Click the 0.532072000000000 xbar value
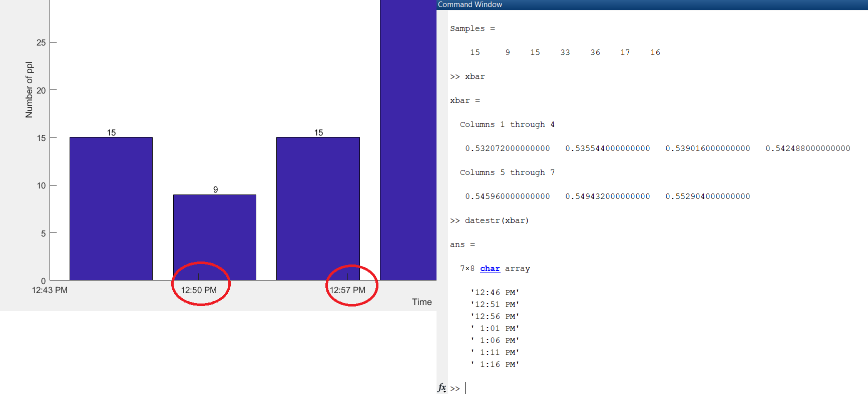Screen dimensions: 868x394 point(507,148)
